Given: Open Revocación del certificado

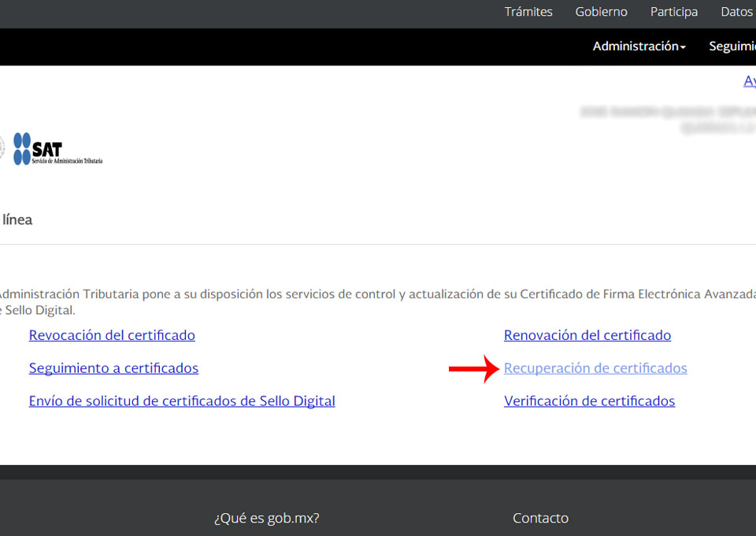Looking at the screenshot, I should point(112,335).
